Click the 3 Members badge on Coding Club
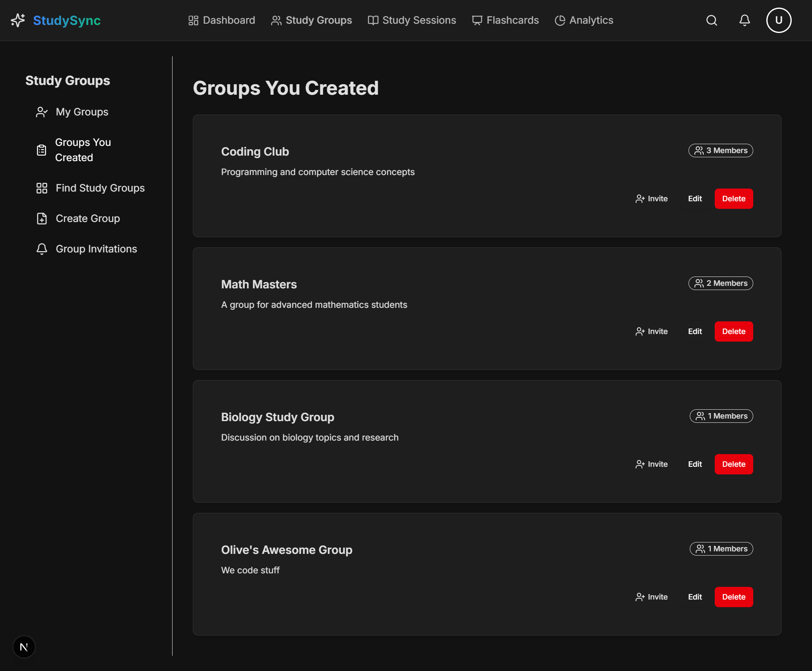Viewport: 812px width, 671px height. pos(721,151)
